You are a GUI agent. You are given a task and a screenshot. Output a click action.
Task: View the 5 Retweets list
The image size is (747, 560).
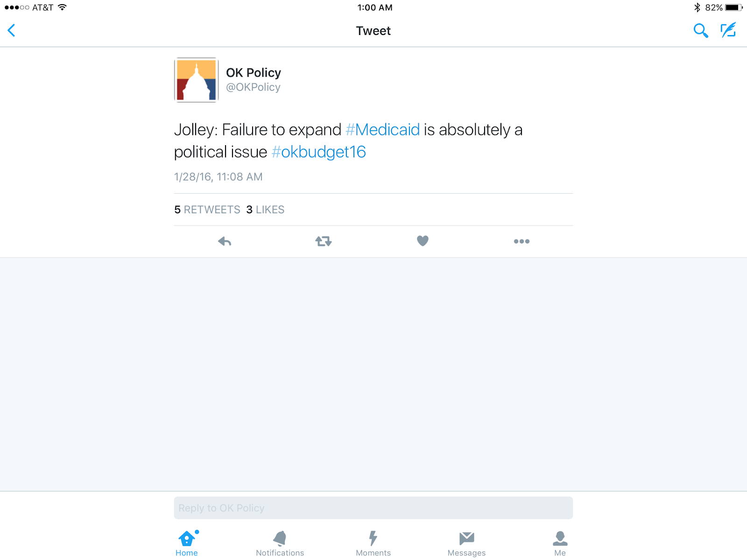point(207,210)
